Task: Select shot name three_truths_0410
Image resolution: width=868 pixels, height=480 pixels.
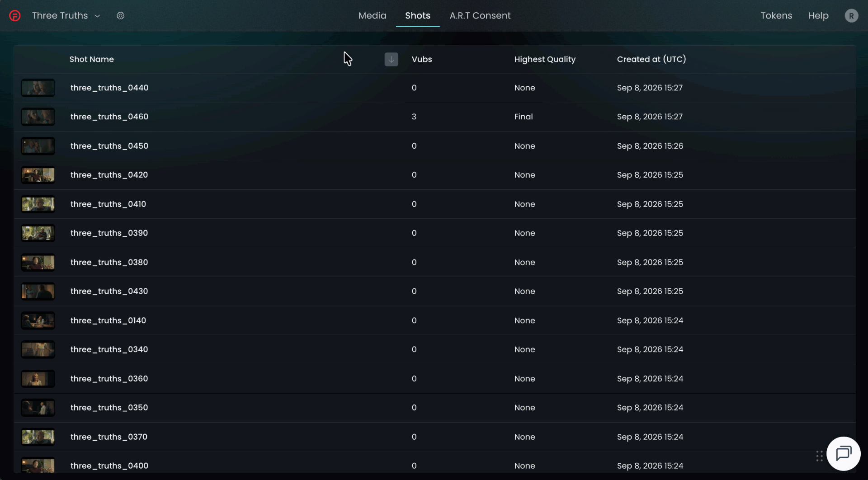Action: (x=108, y=204)
